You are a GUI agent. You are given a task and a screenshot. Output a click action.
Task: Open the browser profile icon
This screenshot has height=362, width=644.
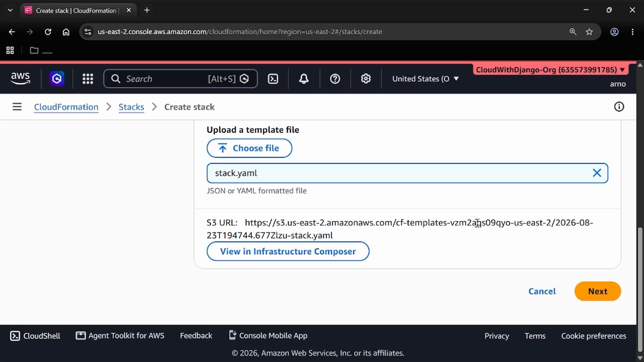[614, 32]
